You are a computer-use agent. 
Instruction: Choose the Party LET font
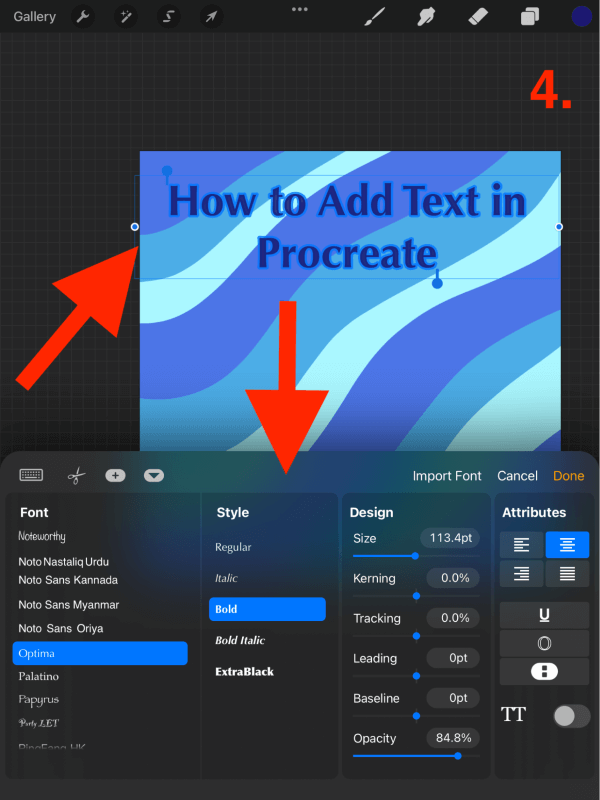(39, 723)
